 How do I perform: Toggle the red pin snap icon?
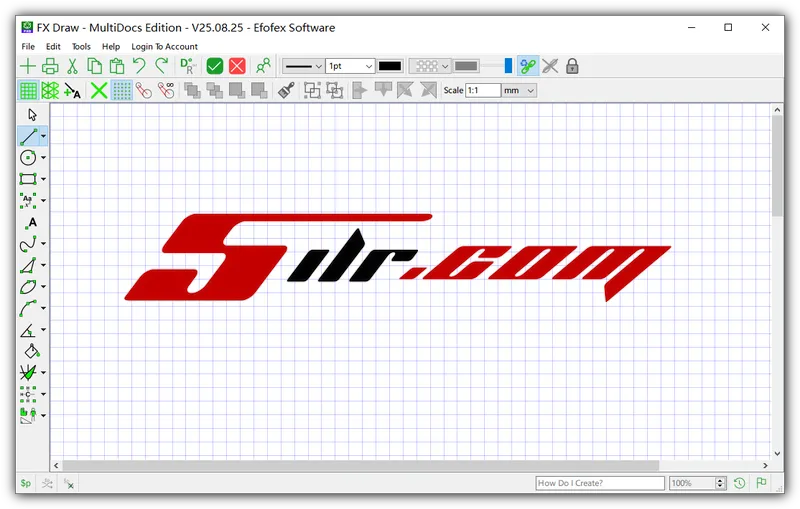click(x=144, y=90)
